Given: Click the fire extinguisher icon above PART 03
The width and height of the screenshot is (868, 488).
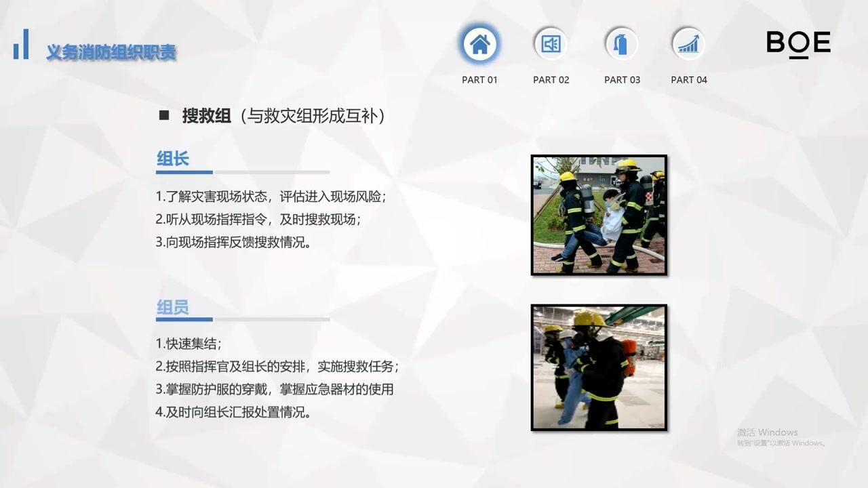Looking at the screenshot, I should [622, 43].
